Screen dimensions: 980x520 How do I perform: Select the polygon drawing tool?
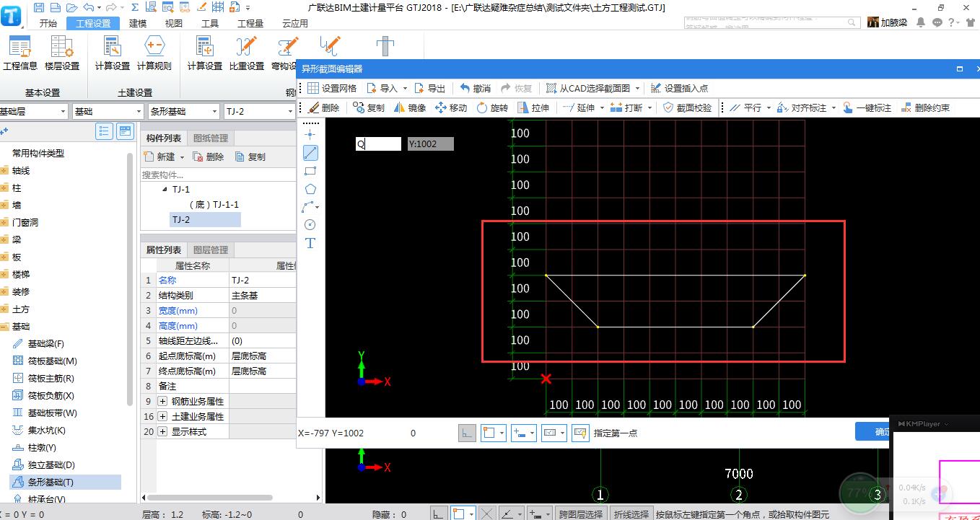click(310, 189)
